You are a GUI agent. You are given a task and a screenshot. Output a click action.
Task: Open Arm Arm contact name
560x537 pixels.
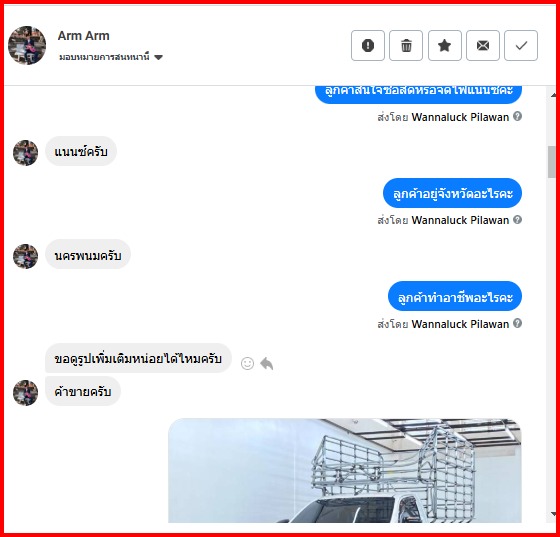84,36
